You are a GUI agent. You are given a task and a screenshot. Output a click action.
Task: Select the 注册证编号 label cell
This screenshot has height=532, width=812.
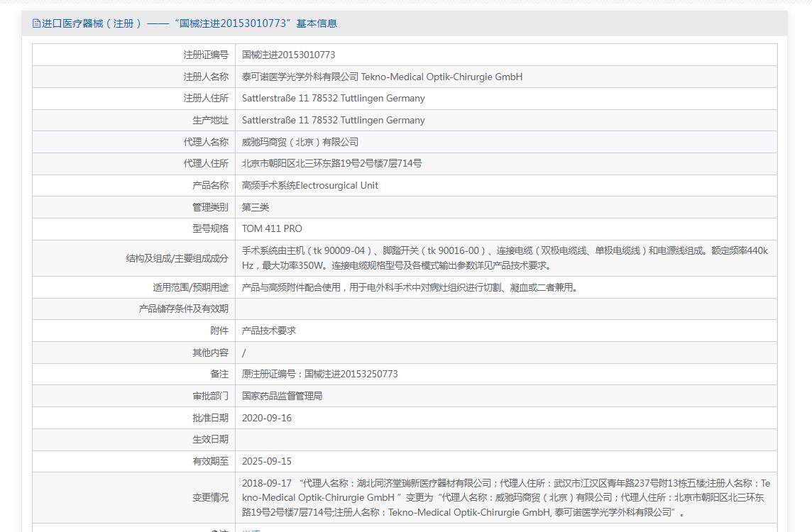click(206, 55)
